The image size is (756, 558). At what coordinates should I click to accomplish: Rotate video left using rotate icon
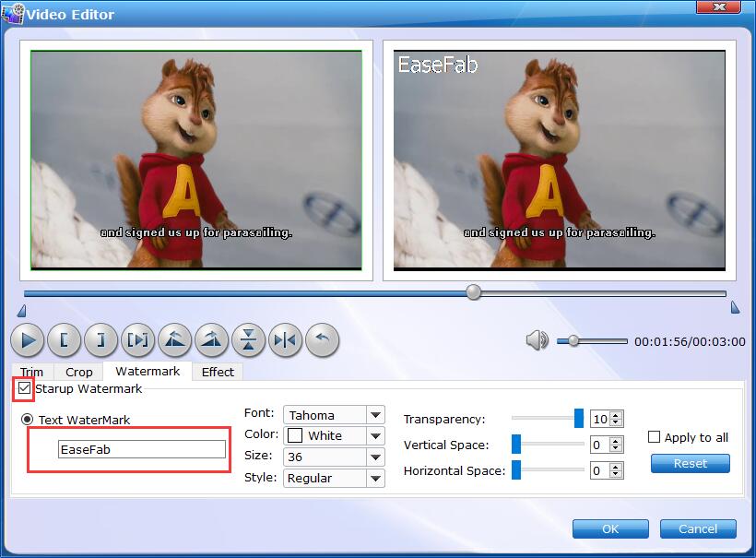point(175,340)
